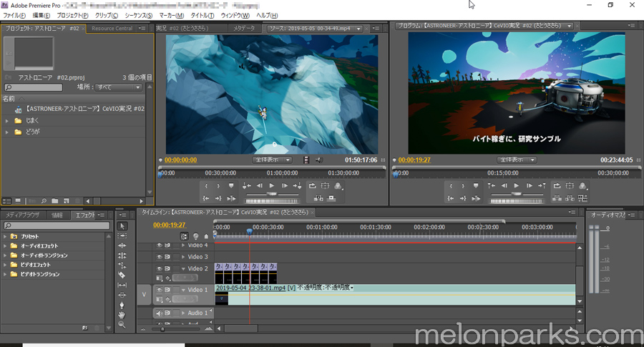Click the timeline zoom slider handle
The width and height of the screenshot is (644, 347).
pos(162,329)
